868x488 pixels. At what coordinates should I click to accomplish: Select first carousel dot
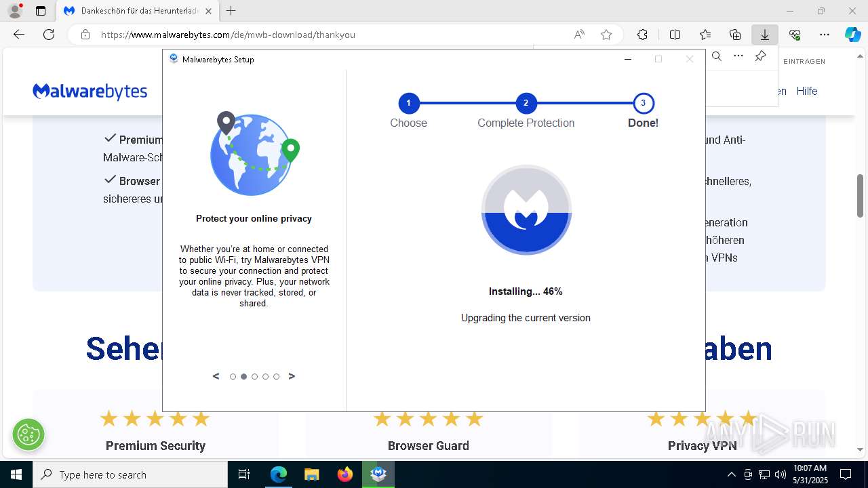(x=233, y=377)
